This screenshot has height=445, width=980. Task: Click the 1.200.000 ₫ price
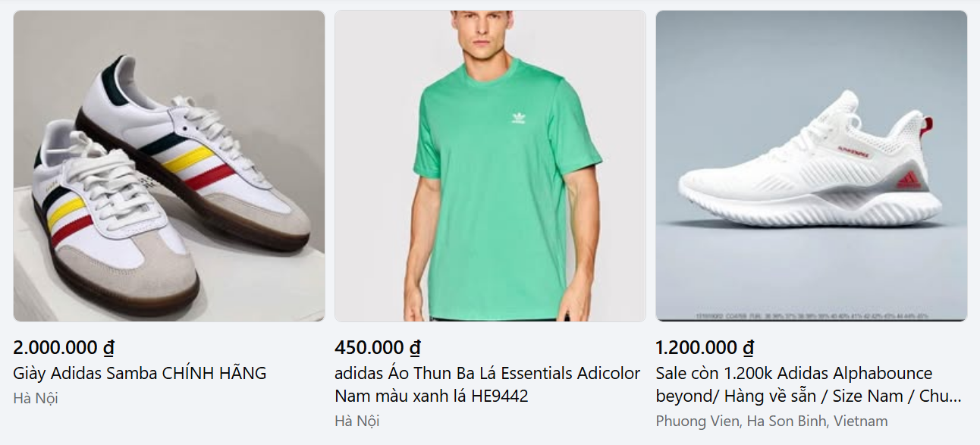point(705,348)
